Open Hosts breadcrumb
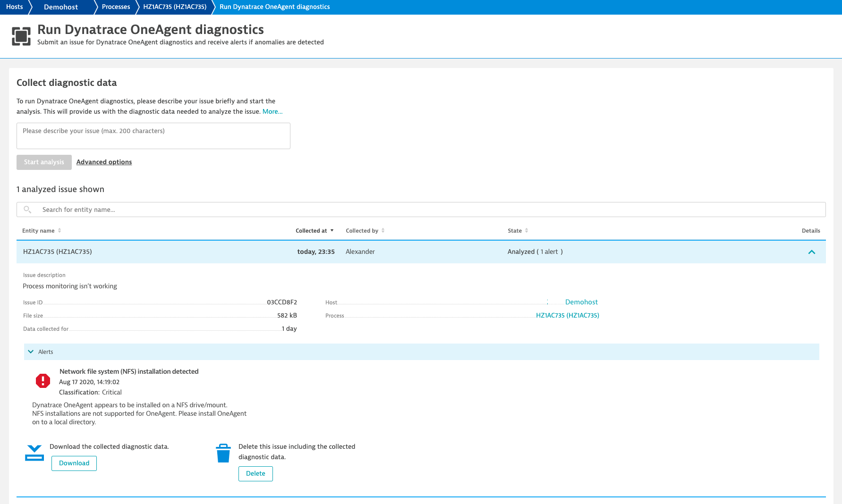 [15, 7]
